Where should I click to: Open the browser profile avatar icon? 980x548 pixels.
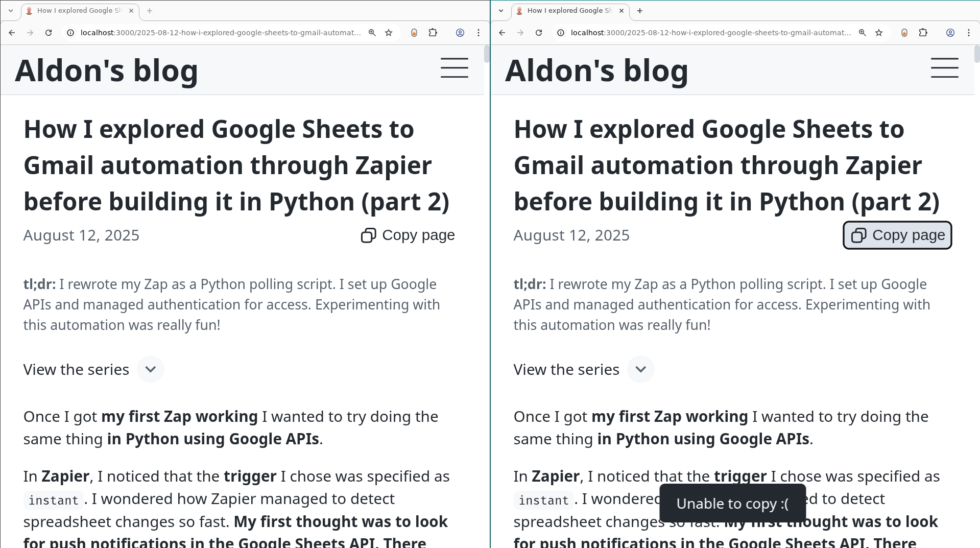460,32
